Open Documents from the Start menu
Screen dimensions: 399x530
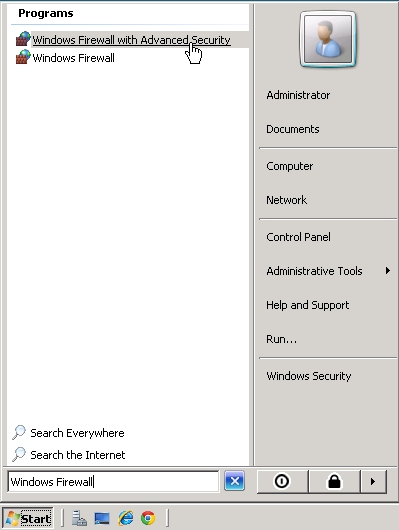point(292,129)
